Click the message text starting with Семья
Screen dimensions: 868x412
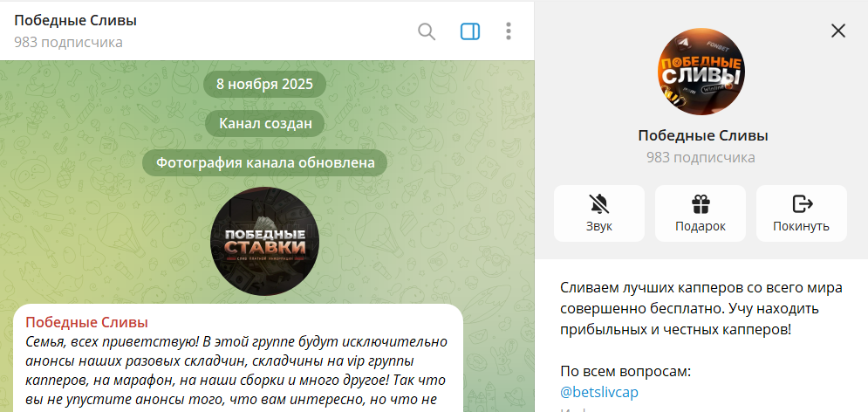(236, 370)
